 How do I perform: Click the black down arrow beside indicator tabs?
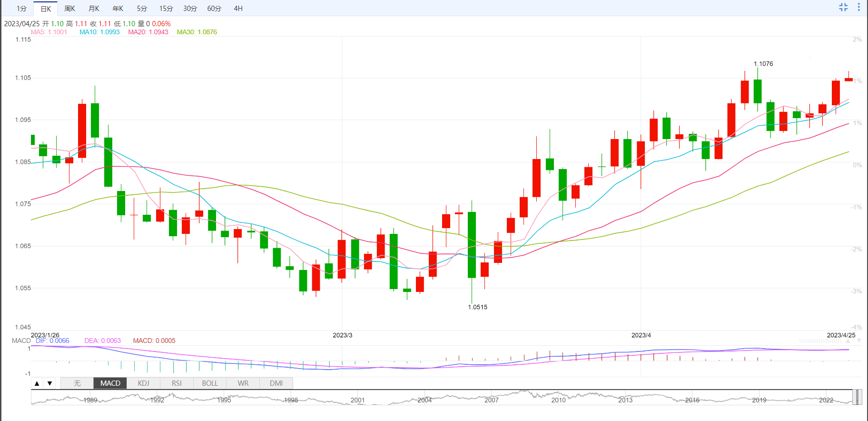click(49, 383)
